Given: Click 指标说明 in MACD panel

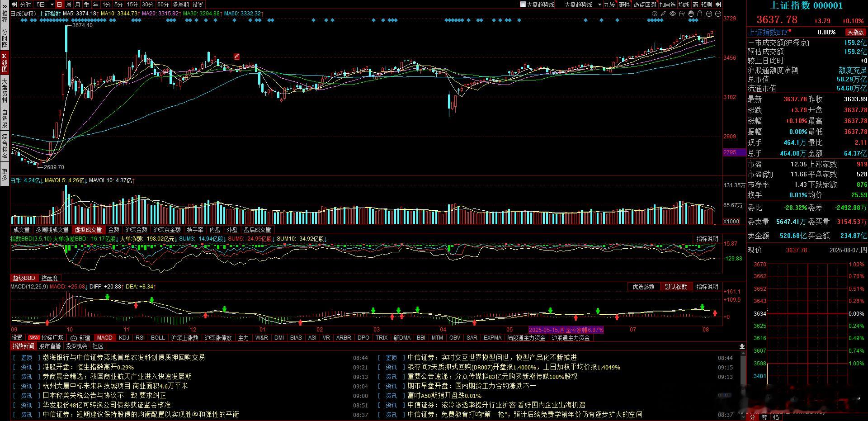Looking at the screenshot, I should click(x=707, y=287).
